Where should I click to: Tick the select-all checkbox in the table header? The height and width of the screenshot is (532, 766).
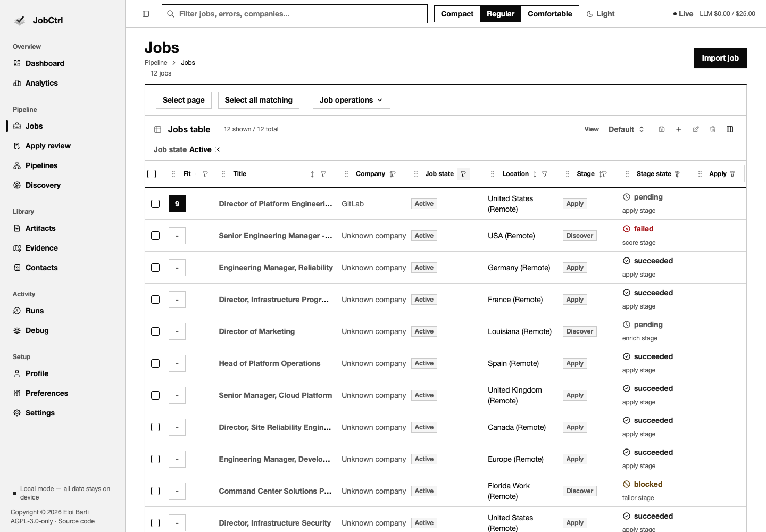point(152,174)
